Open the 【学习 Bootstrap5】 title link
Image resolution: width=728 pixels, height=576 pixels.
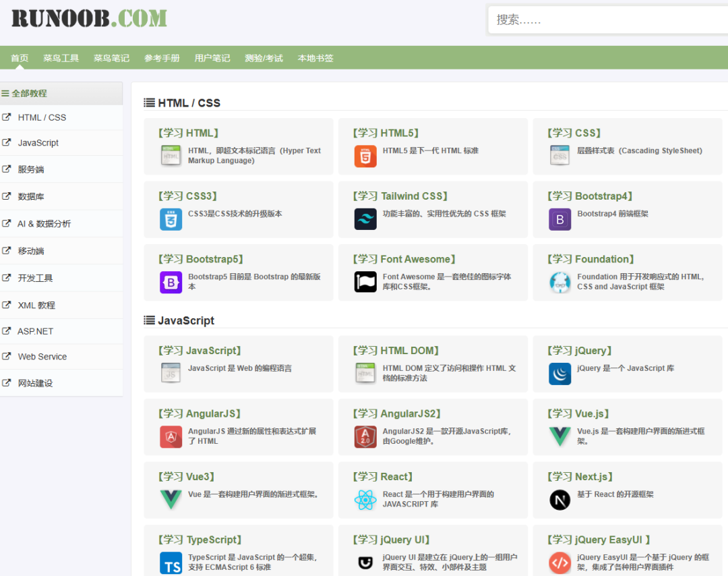201,259
